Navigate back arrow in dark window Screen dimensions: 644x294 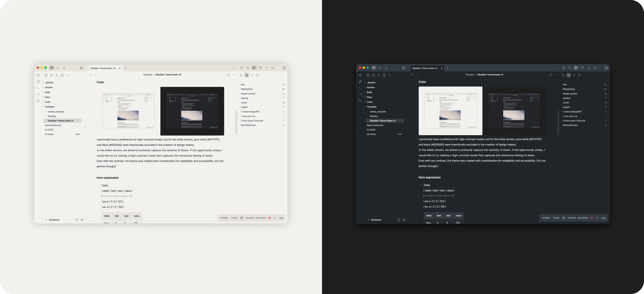412,75
